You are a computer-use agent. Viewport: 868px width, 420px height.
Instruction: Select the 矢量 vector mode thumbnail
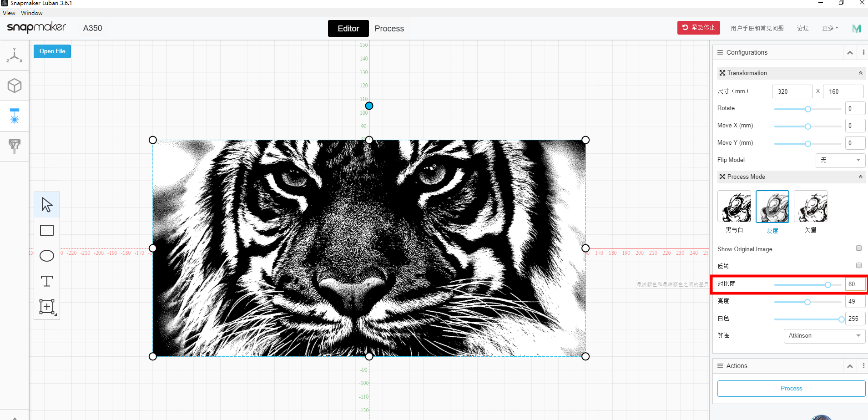click(811, 207)
